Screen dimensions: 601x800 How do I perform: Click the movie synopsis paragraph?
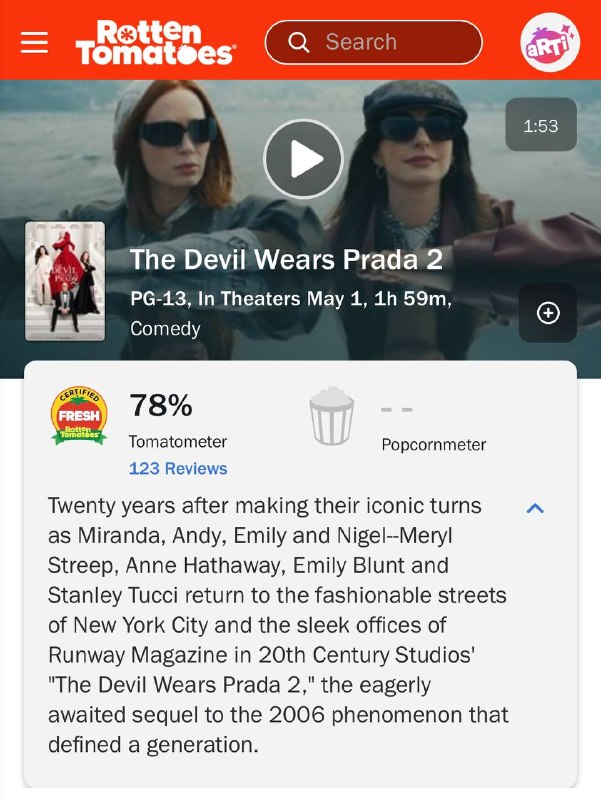coord(278,625)
